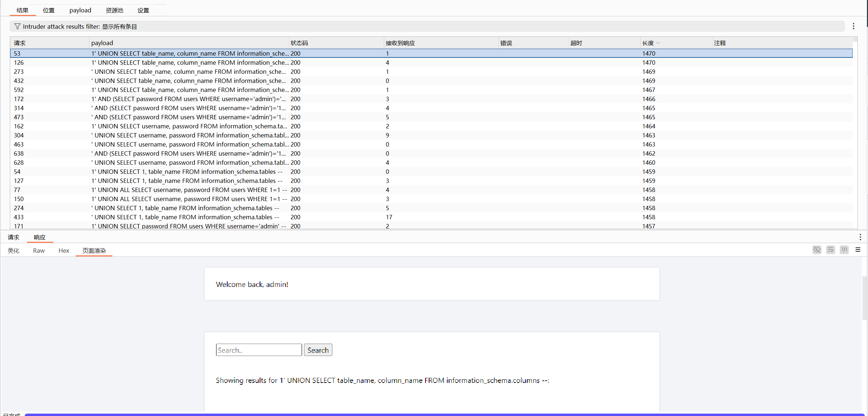Click the Search.. input field
Viewport: 868px width, 416px height.
[x=259, y=350]
